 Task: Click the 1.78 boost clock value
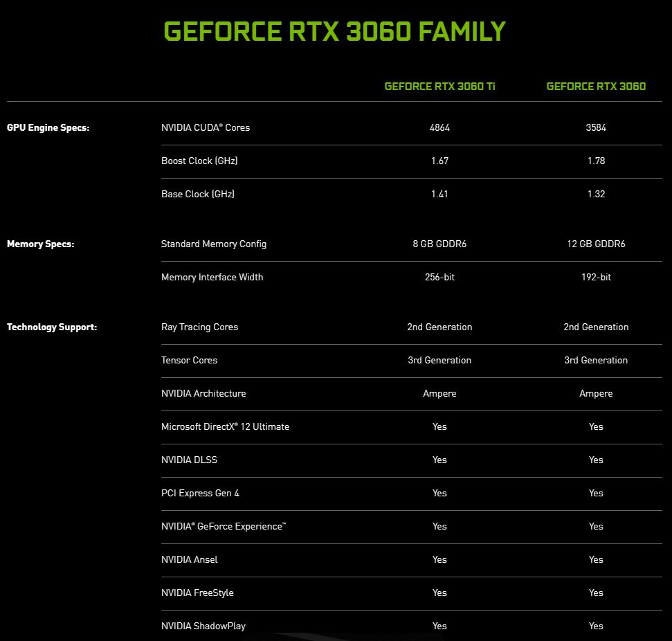(596, 161)
